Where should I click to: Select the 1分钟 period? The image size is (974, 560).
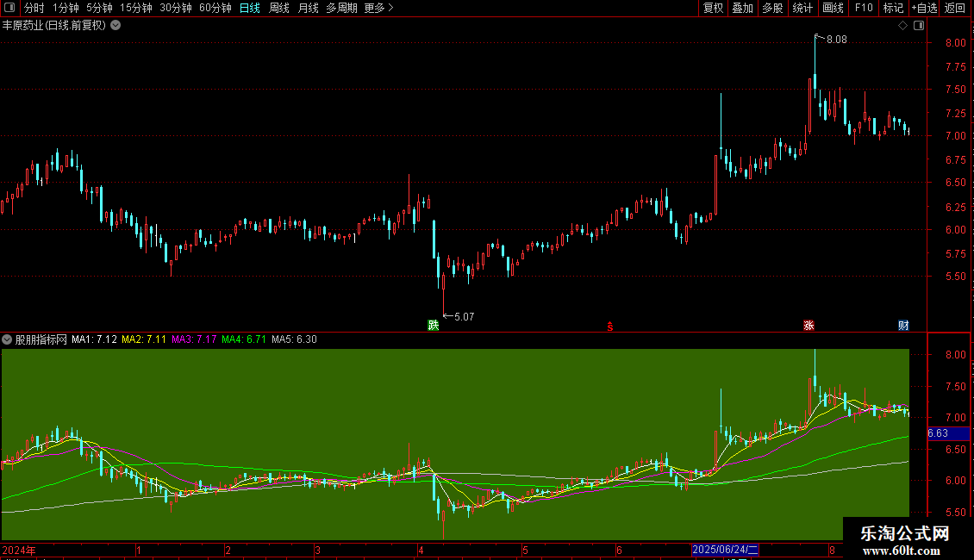click(66, 8)
